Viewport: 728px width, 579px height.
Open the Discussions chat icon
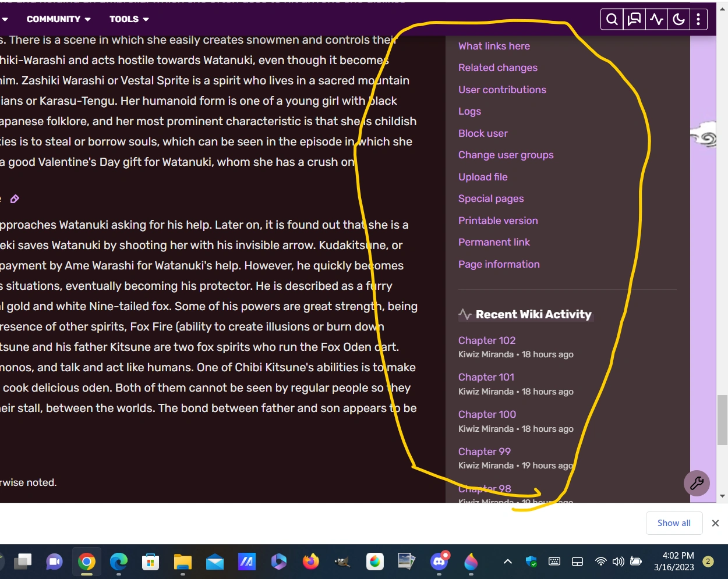634,19
